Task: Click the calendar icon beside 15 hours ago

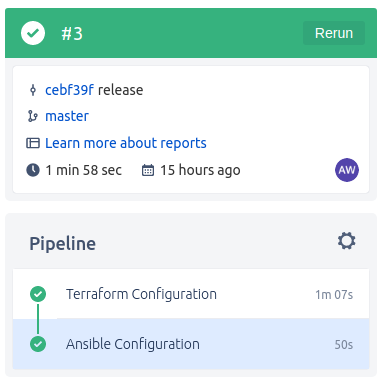Action: (148, 170)
